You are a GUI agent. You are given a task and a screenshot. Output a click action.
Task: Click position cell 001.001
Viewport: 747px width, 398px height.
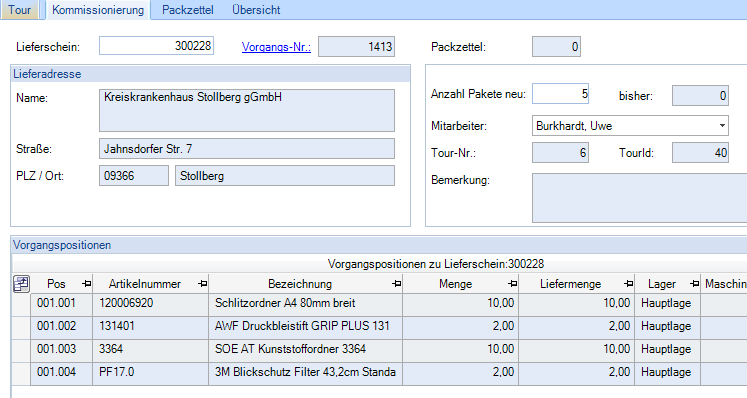[61, 305]
